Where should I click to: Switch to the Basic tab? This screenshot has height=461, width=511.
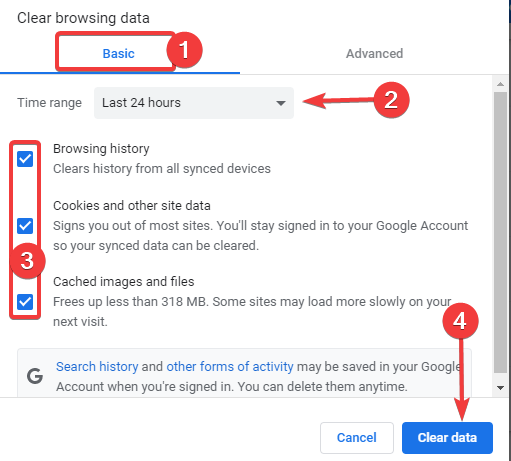click(118, 53)
